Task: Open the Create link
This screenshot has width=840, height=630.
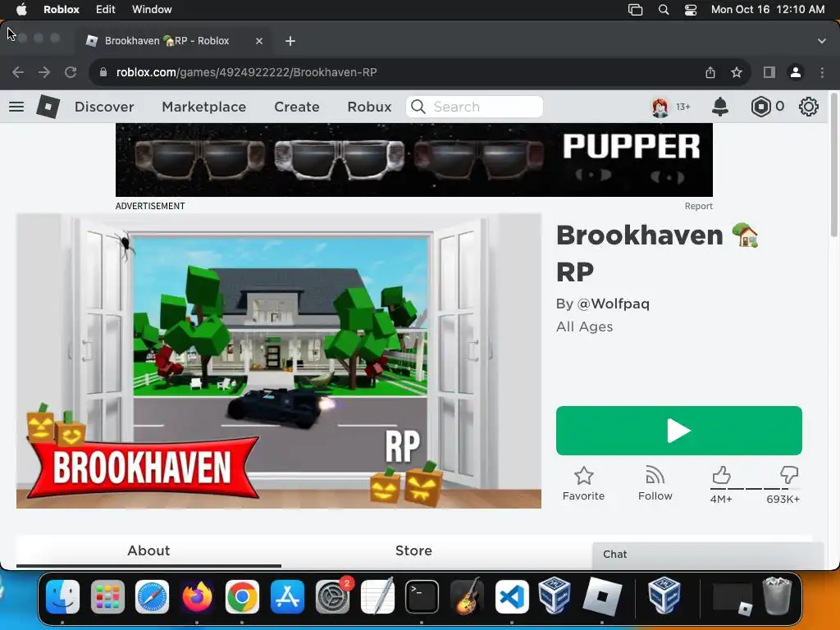Action: tap(297, 107)
